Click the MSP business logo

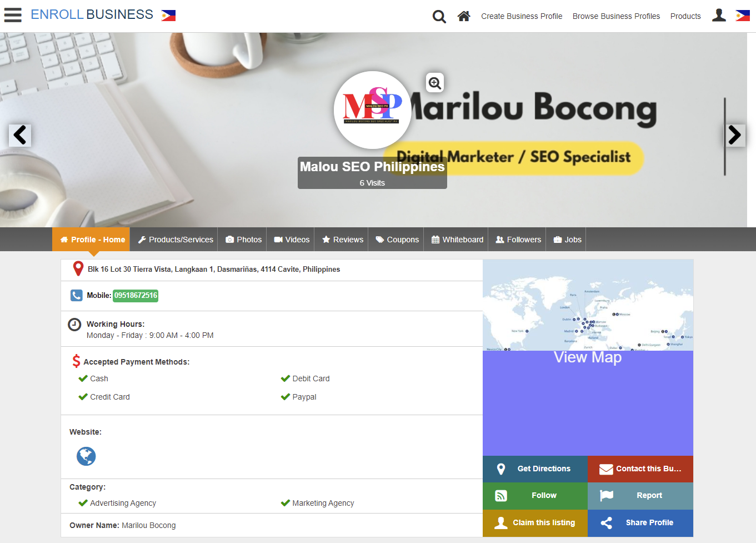coord(373,110)
